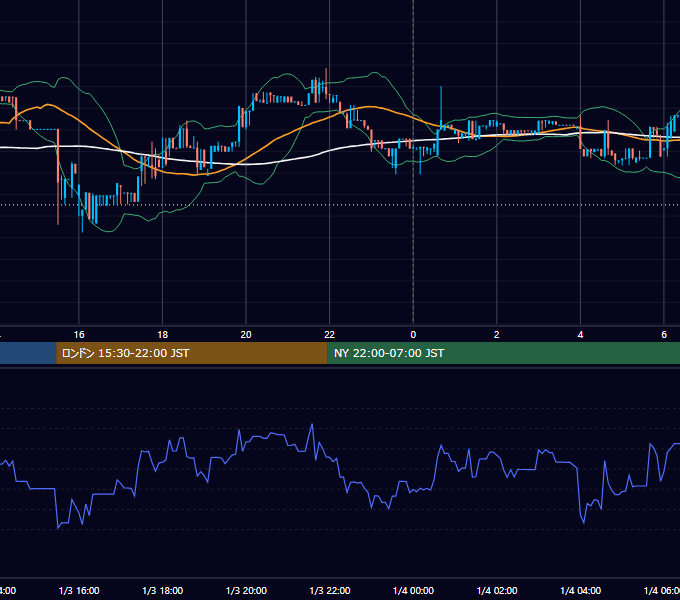Click the 1/3 18:00 time label

tap(163, 590)
